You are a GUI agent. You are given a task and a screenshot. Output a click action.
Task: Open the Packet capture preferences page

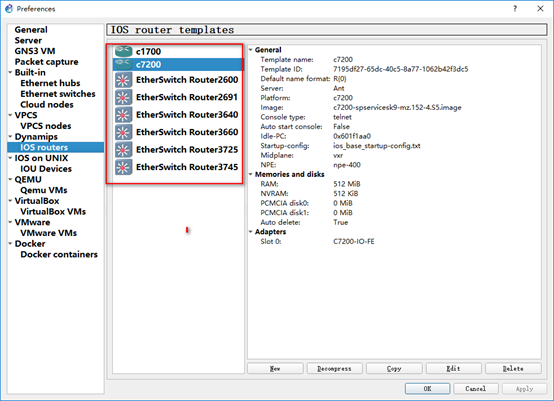click(x=46, y=62)
